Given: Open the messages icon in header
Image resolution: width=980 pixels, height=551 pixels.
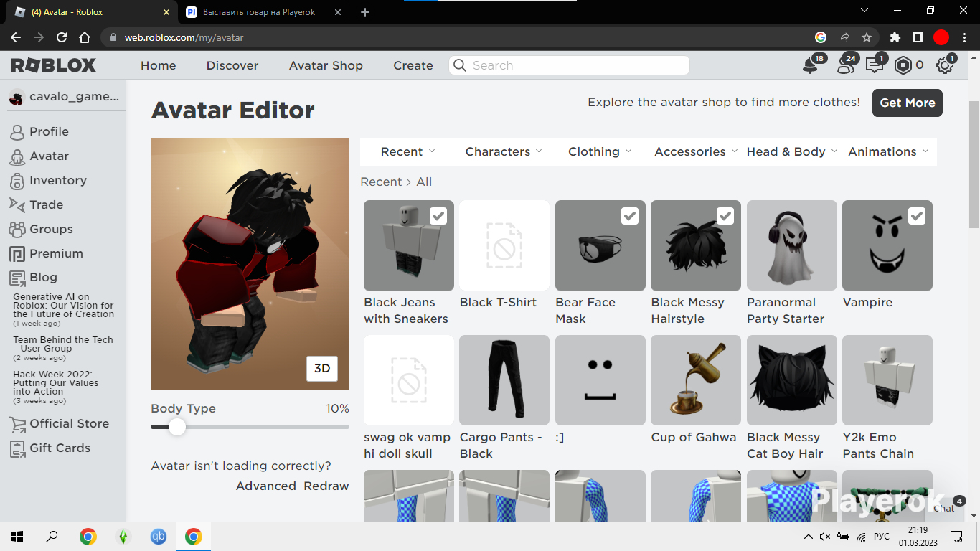Looking at the screenshot, I should [874, 65].
